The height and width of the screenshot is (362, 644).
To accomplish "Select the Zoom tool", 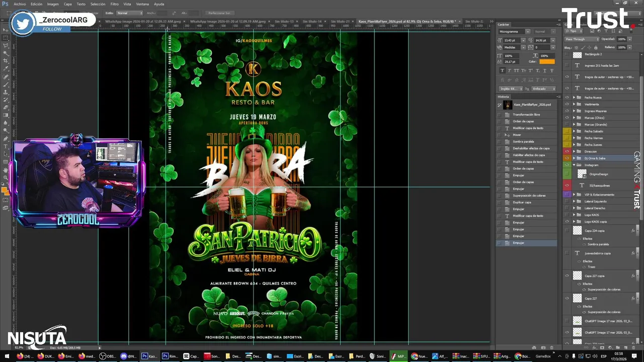I will [6, 177].
